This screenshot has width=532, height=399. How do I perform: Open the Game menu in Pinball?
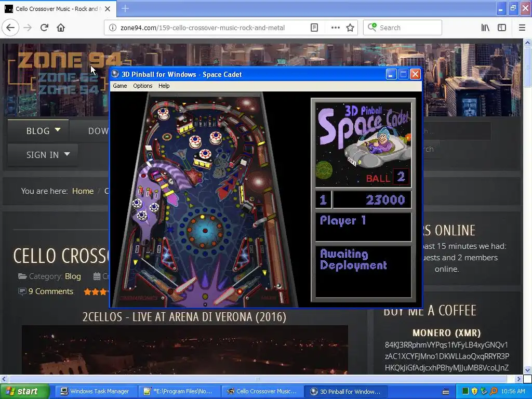120,86
